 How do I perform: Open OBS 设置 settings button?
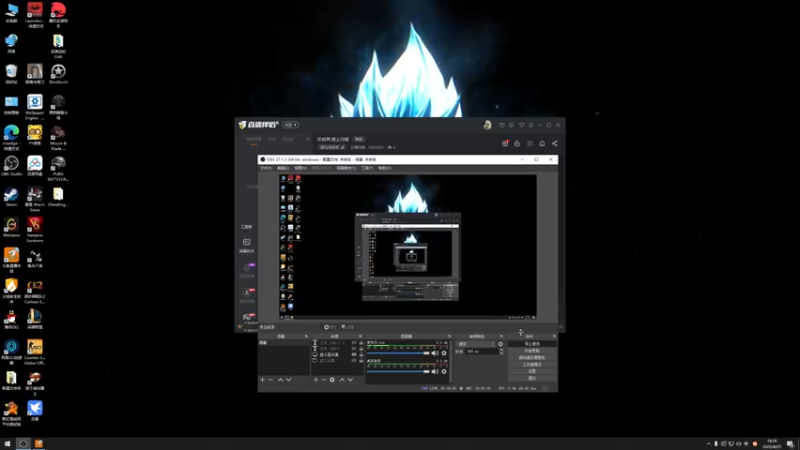pyautogui.click(x=532, y=371)
